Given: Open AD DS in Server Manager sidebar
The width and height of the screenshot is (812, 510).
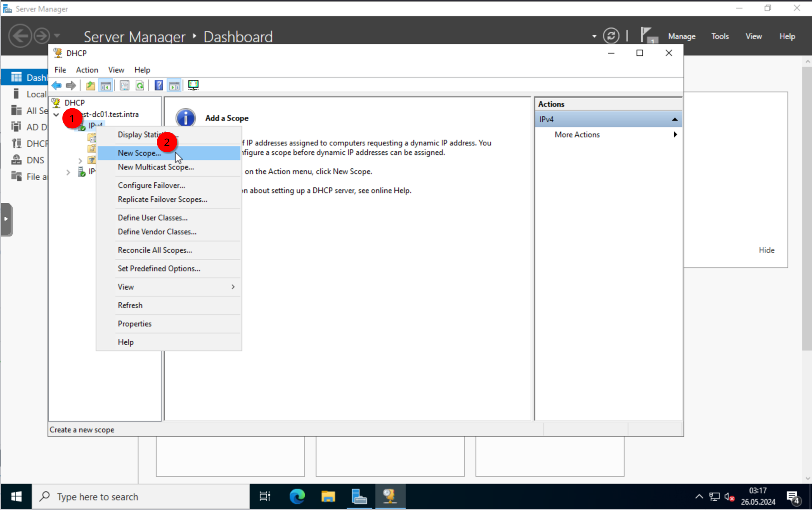Looking at the screenshot, I should 29,127.
